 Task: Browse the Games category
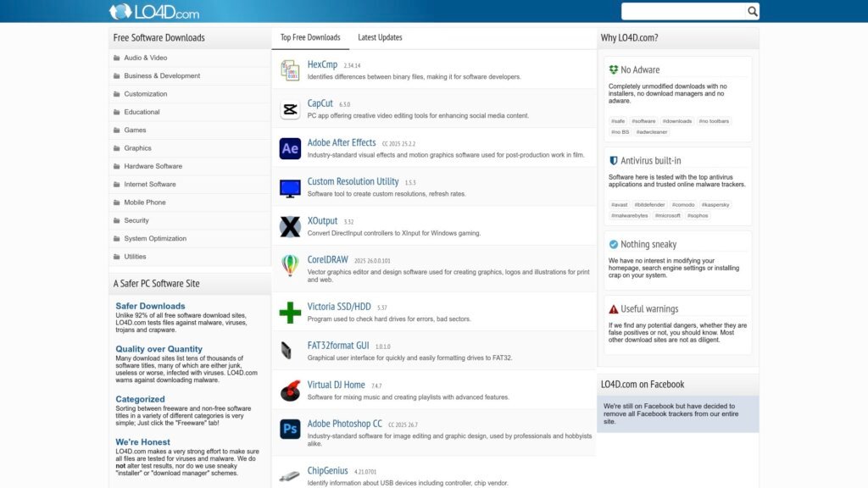point(135,130)
